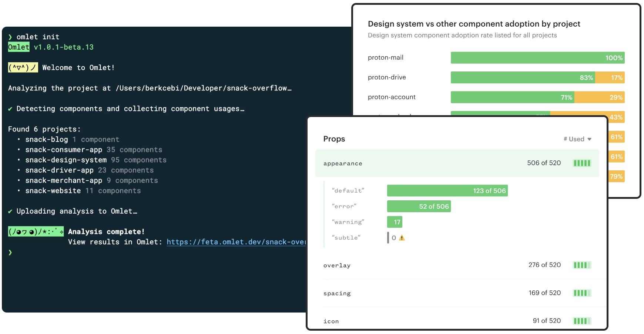Expand the overlay prop row

pos(457,265)
